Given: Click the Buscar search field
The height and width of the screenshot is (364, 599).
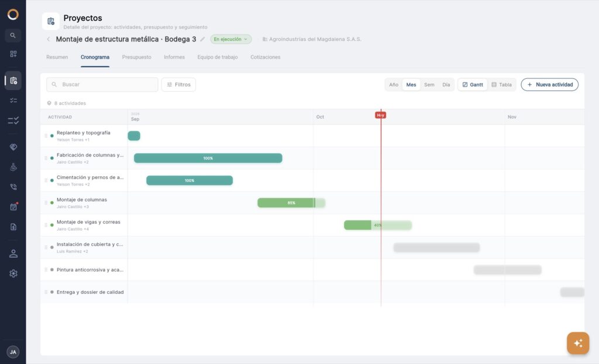Looking at the screenshot, I should tap(102, 85).
